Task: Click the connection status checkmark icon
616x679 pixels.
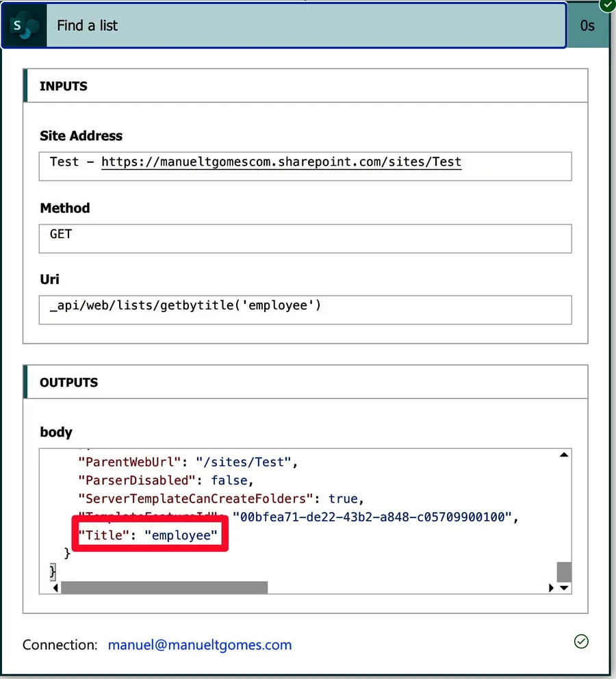Action: [581, 641]
